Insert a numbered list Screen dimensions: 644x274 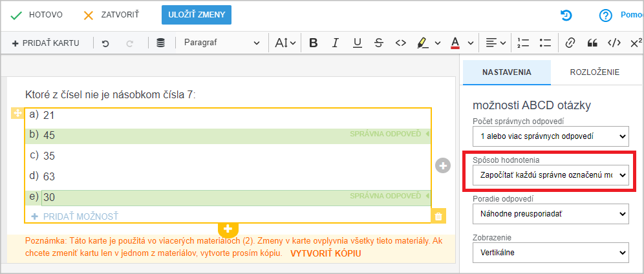523,43
